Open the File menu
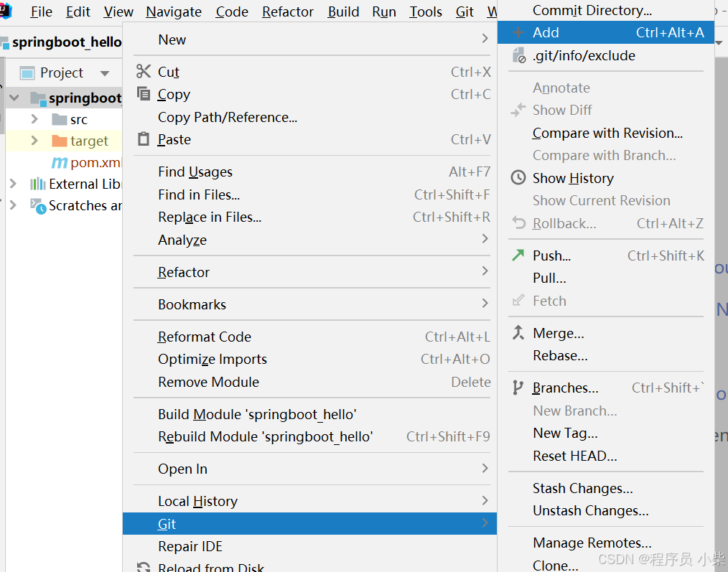 click(x=42, y=11)
